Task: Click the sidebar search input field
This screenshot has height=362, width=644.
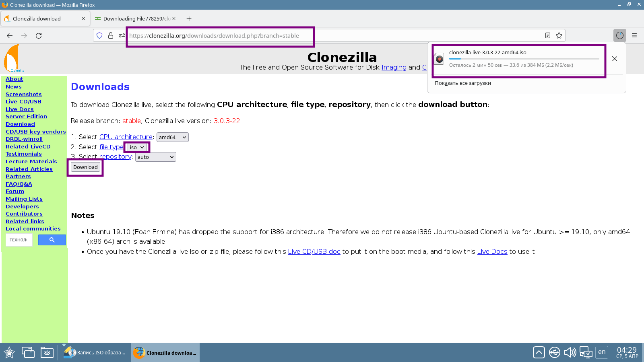Action: click(19, 240)
